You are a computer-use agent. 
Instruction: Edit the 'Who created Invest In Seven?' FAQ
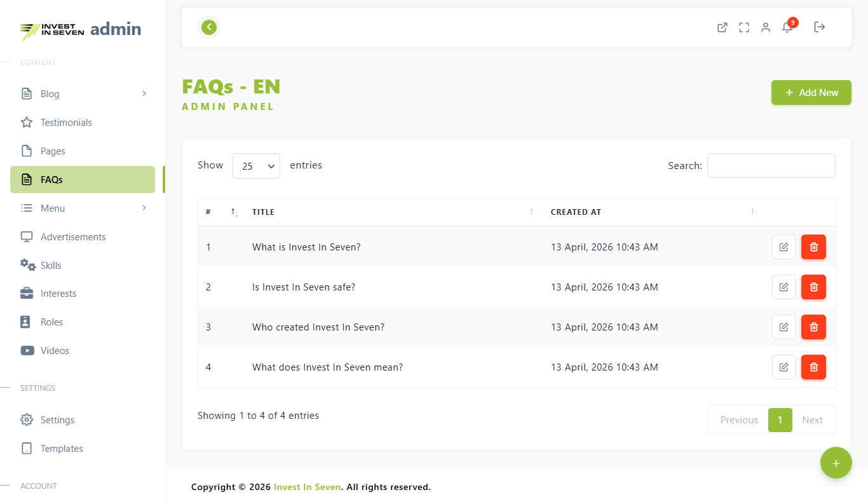(x=783, y=327)
